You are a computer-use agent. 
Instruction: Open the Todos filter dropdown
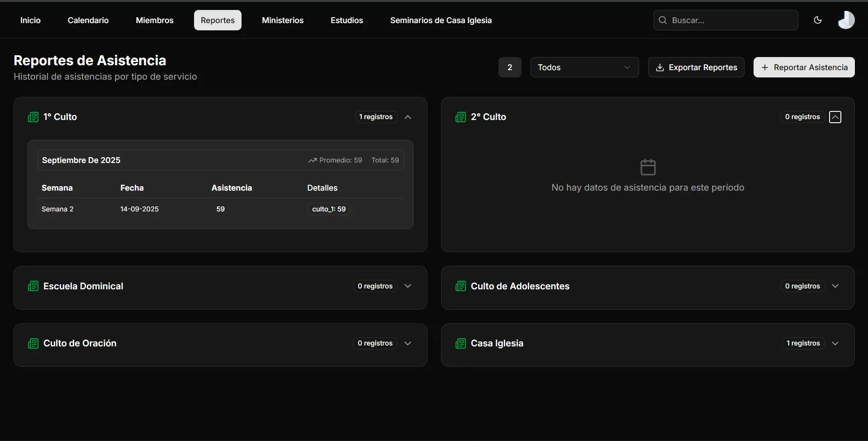[584, 67]
